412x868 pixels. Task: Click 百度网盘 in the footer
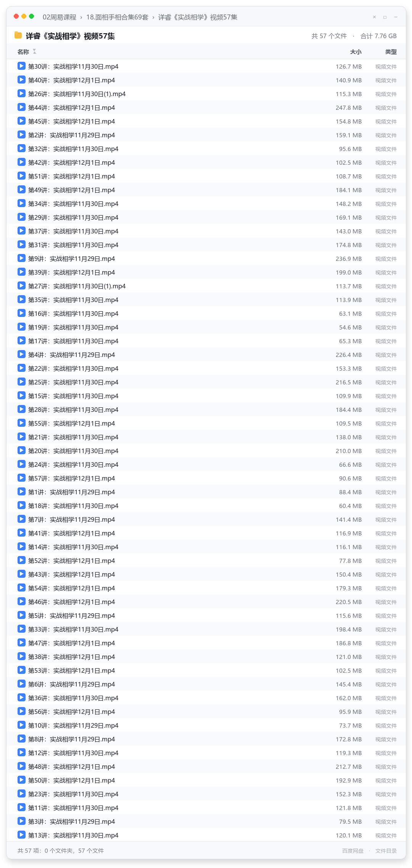pyautogui.click(x=353, y=851)
